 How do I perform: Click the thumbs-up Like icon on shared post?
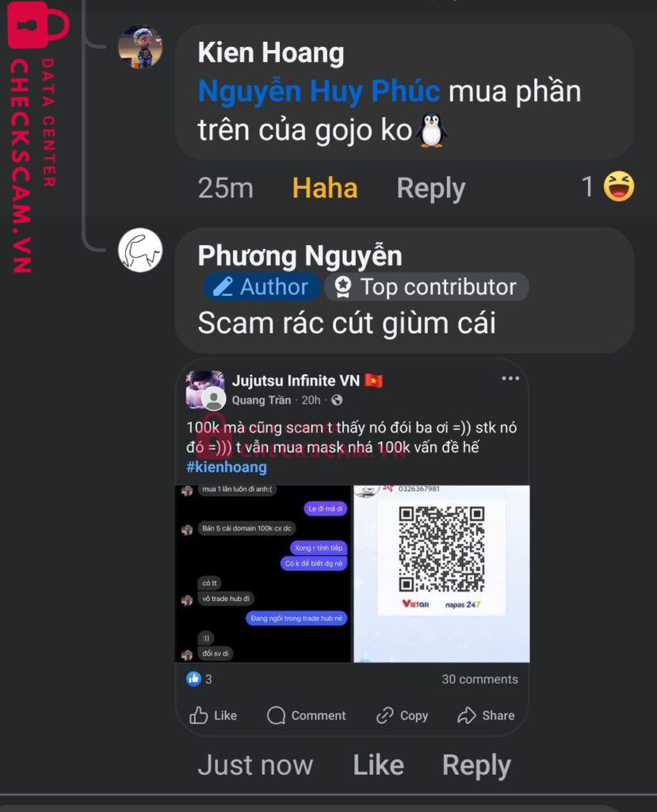tap(199, 715)
